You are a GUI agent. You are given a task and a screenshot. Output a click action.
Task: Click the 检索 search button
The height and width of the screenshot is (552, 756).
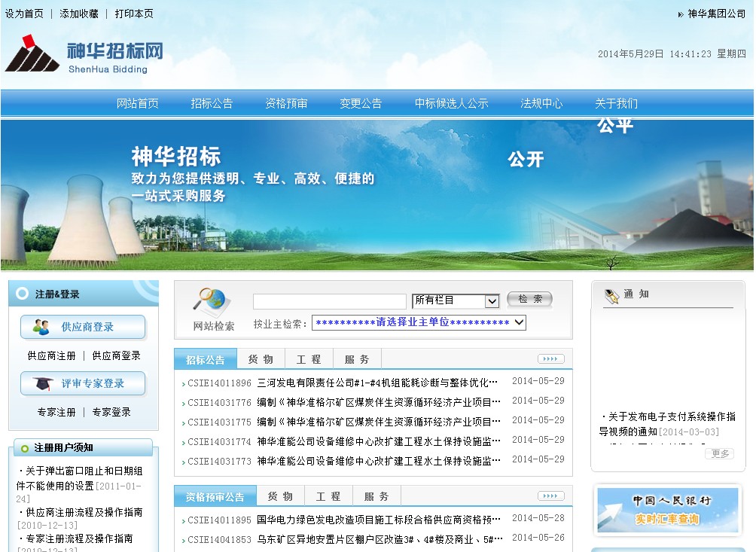click(x=529, y=300)
